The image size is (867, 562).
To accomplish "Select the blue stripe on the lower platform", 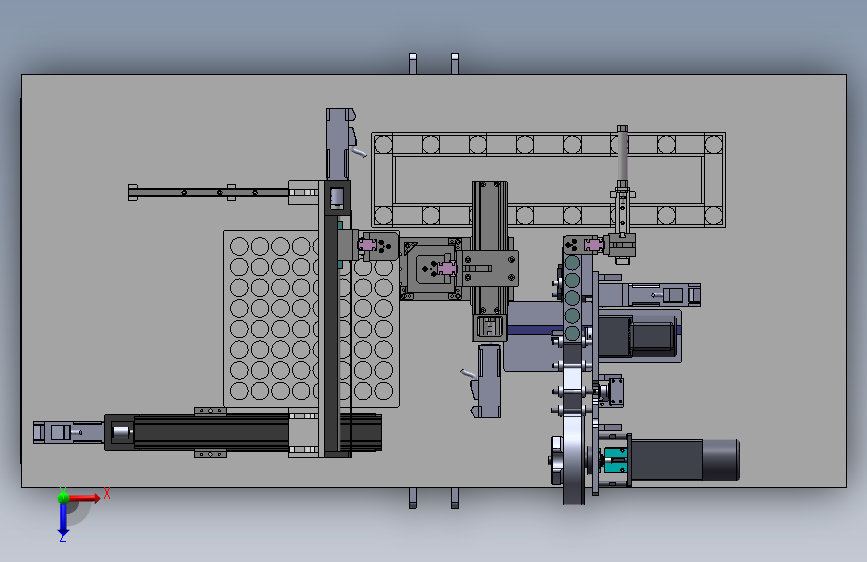I will (535, 330).
